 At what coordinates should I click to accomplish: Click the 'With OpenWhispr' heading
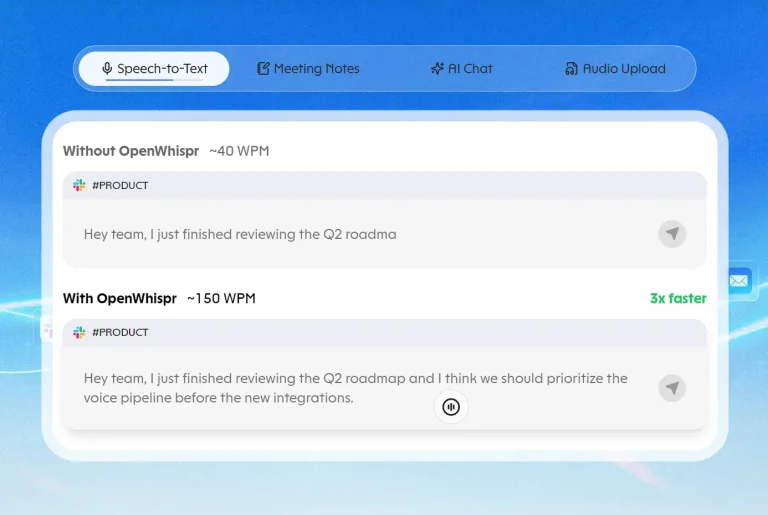(120, 298)
